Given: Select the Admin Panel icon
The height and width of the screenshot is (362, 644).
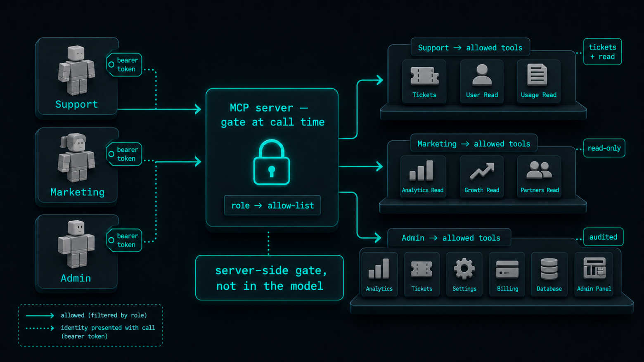Looking at the screenshot, I should click(594, 268).
